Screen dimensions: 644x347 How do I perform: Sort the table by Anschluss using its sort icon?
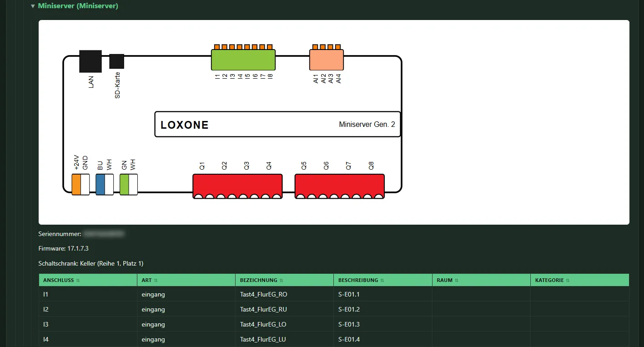coord(78,281)
